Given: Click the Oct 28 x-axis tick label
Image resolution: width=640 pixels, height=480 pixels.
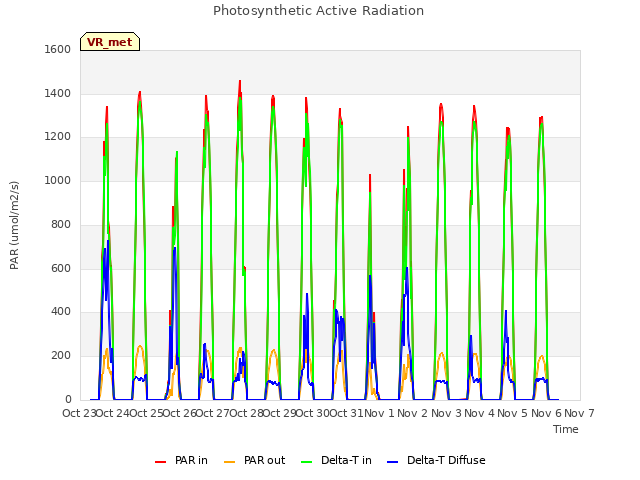Looking at the screenshot, I should (x=246, y=413).
